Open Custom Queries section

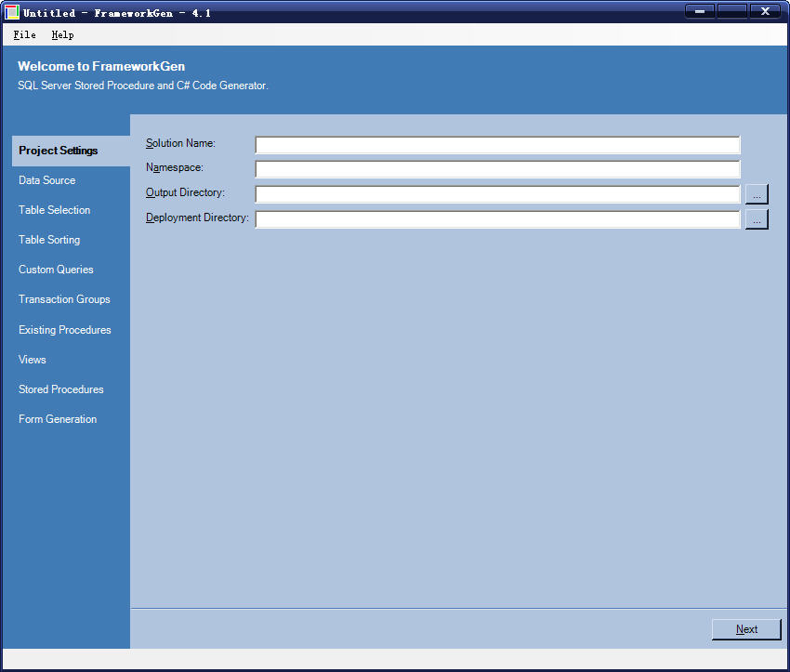[x=56, y=270]
